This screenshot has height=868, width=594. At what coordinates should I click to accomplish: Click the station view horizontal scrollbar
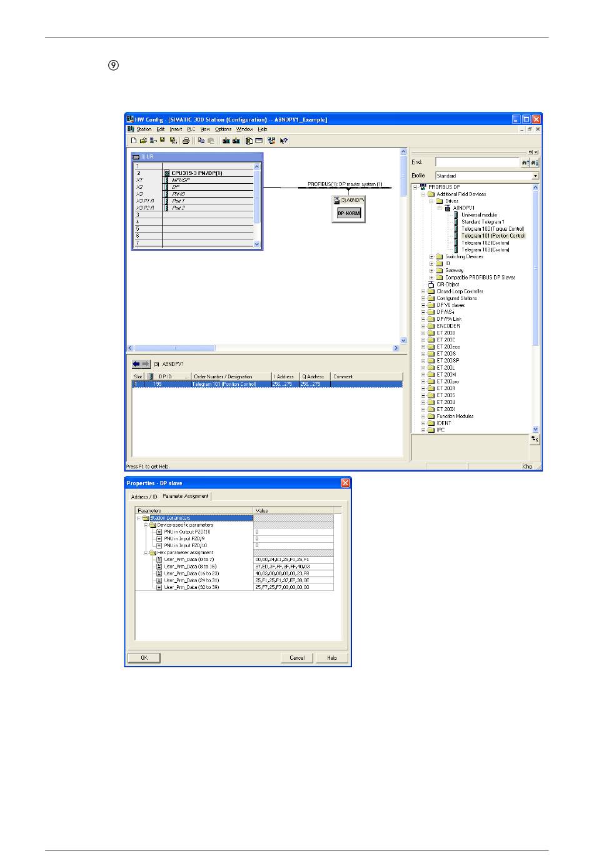tap(264, 348)
